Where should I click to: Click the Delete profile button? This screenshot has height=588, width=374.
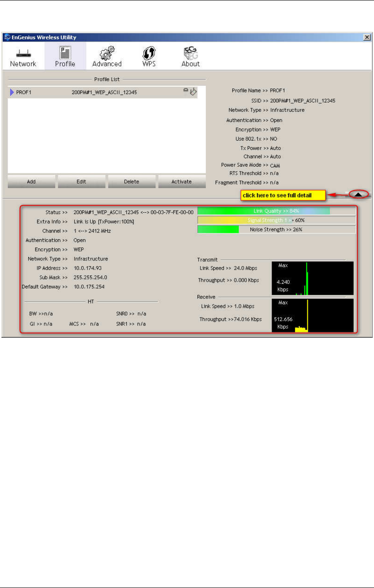132,182
